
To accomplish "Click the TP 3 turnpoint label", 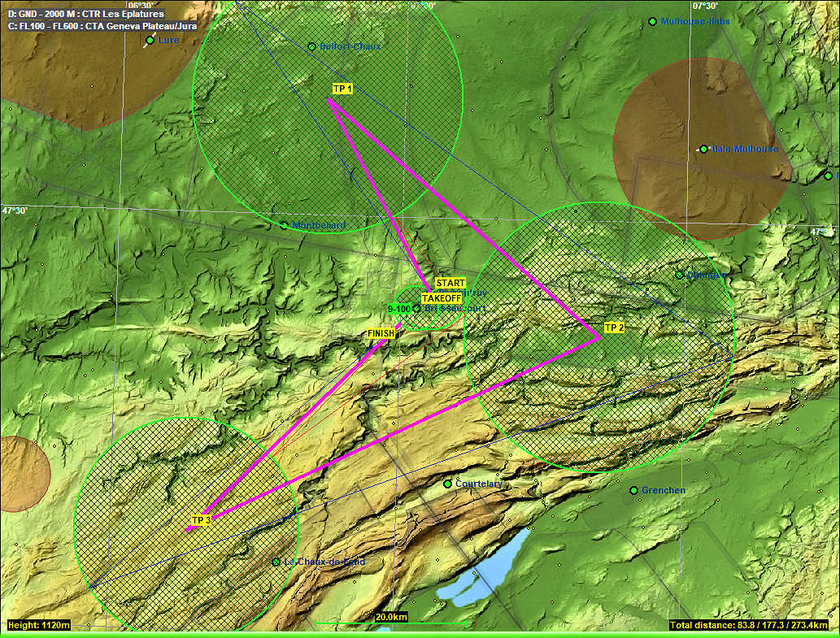I will click(202, 520).
